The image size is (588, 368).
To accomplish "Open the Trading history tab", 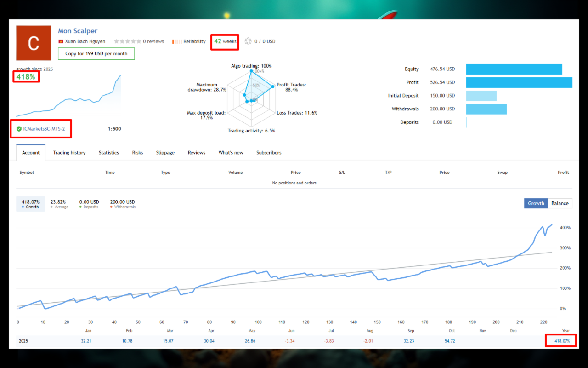I will click(x=69, y=152).
